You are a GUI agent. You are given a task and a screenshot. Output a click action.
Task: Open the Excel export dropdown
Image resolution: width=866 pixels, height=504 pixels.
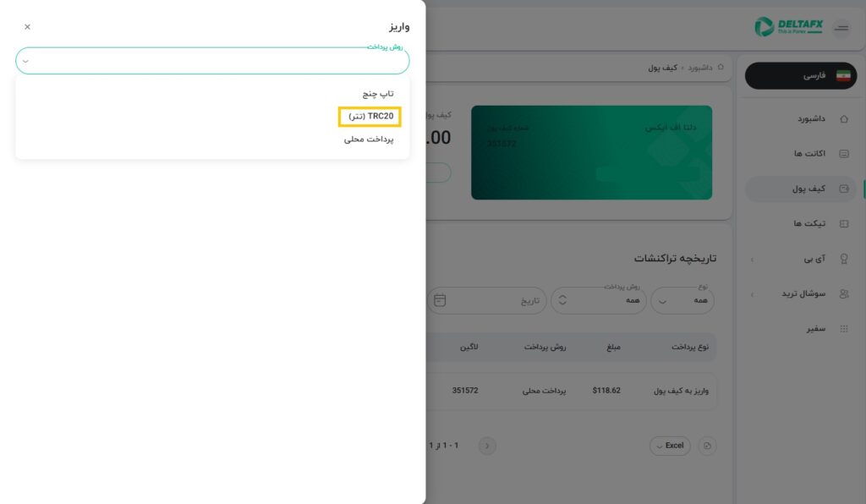[670, 446]
